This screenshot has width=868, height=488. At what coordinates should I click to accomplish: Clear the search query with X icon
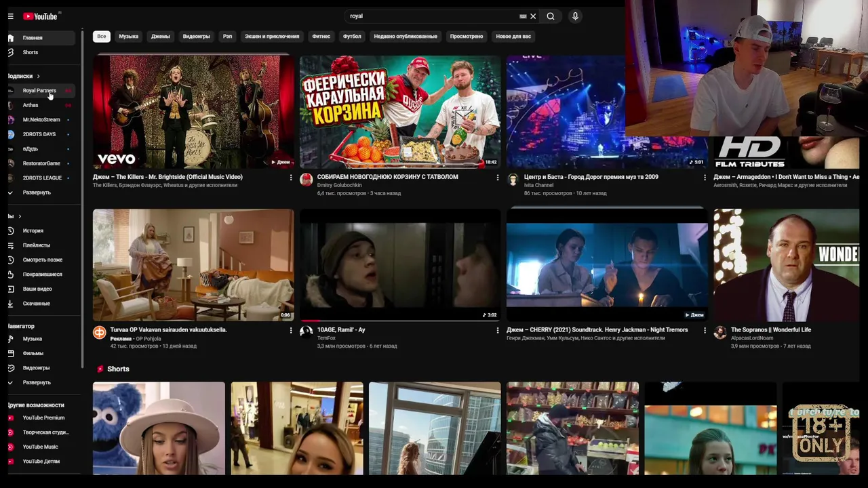pyautogui.click(x=533, y=16)
